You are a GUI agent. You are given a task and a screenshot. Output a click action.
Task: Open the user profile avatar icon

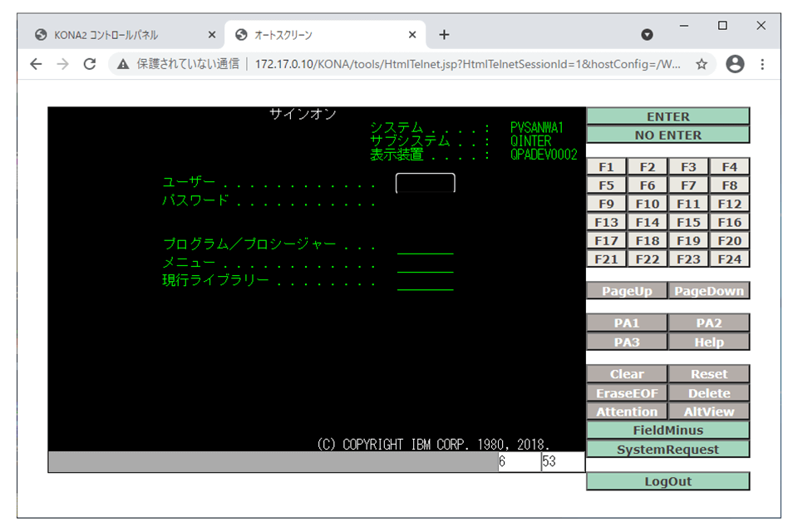click(x=735, y=64)
